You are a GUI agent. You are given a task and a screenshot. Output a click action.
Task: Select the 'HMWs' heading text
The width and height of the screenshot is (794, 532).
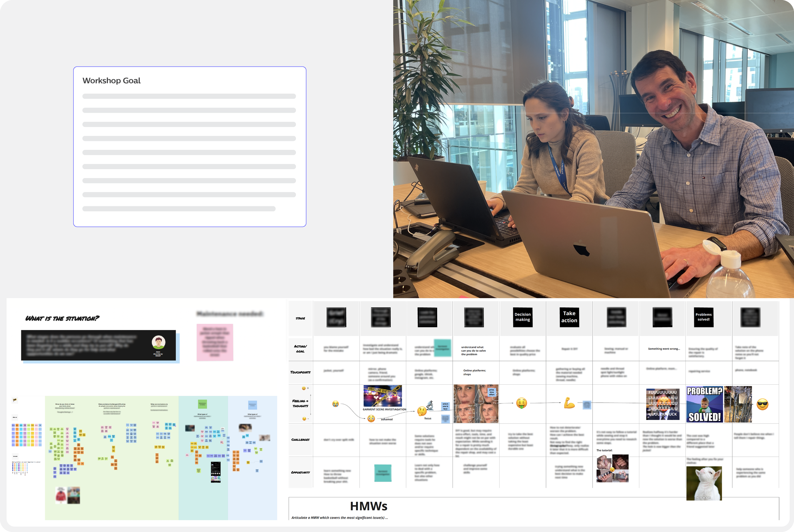pyautogui.click(x=368, y=506)
